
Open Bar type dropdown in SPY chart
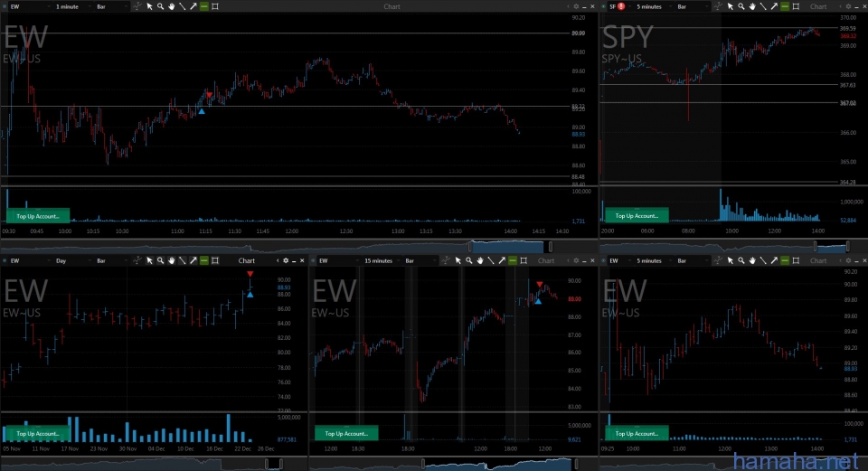pos(692,6)
